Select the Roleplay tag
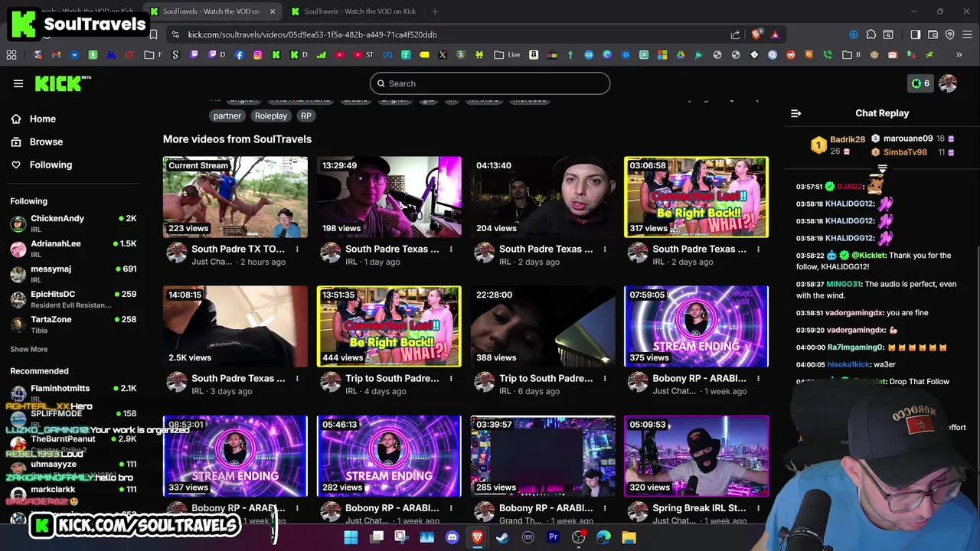This screenshot has height=551, width=980. (x=271, y=116)
